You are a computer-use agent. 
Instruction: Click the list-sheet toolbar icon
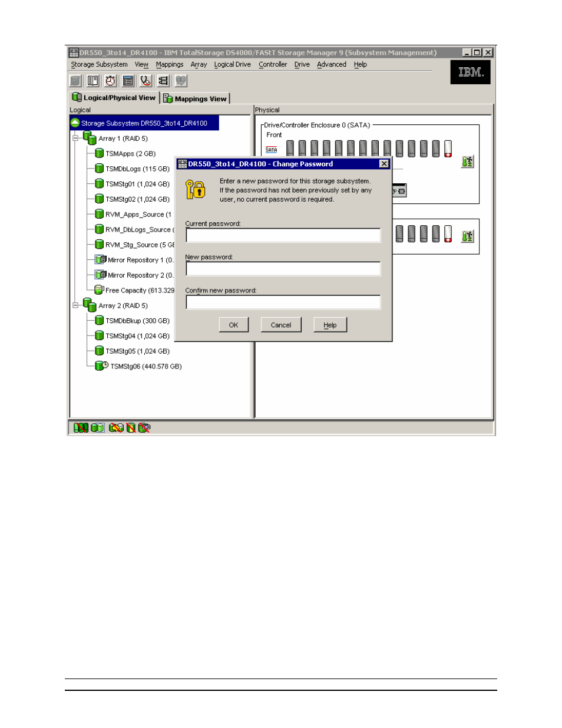128,81
